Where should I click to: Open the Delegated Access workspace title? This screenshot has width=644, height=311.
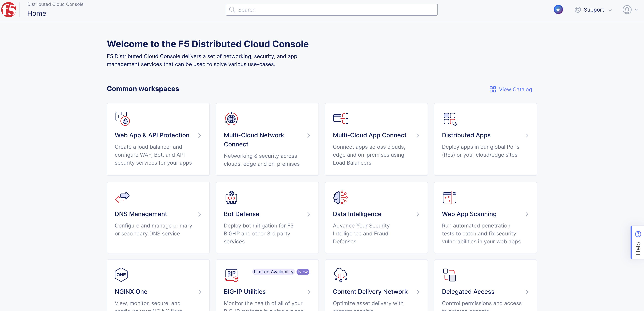tap(468, 291)
